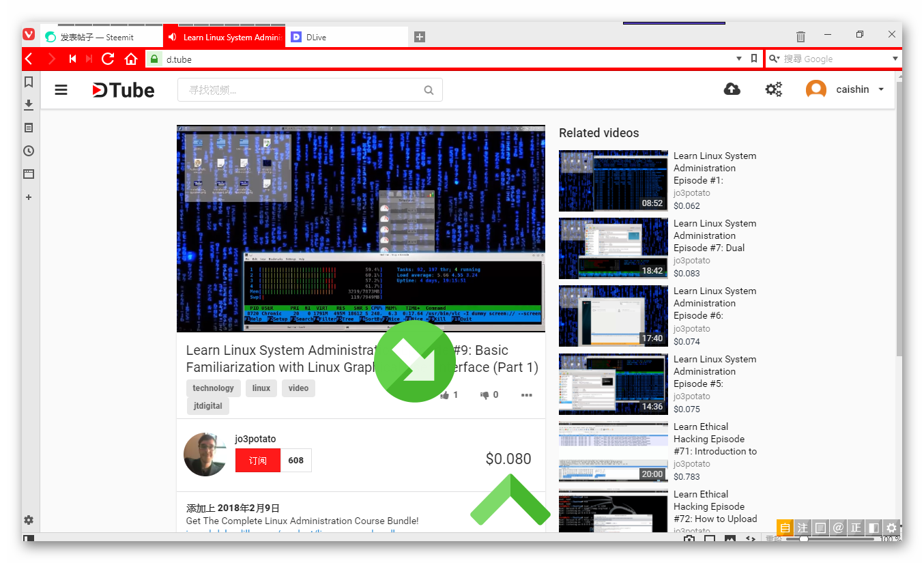This screenshot has height=563, width=924.
Task: Reset zoom with 重设 button
Action: coord(773,539)
